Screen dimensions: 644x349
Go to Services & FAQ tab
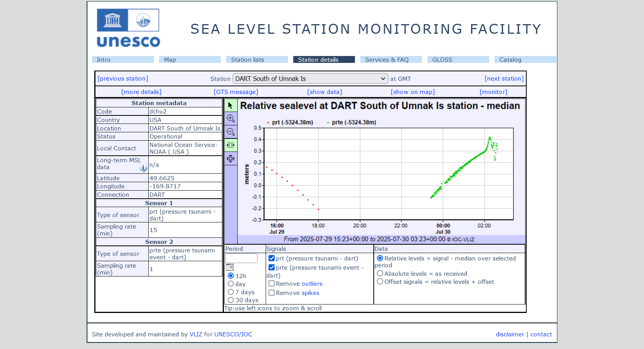pos(391,59)
